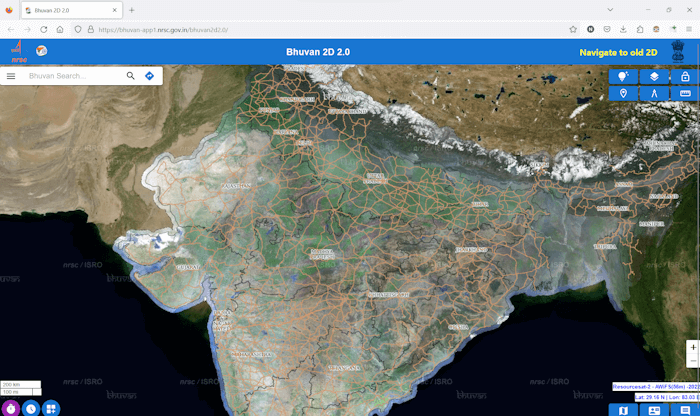
Task: Click the magnifier search icon
Action: (x=130, y=76)
